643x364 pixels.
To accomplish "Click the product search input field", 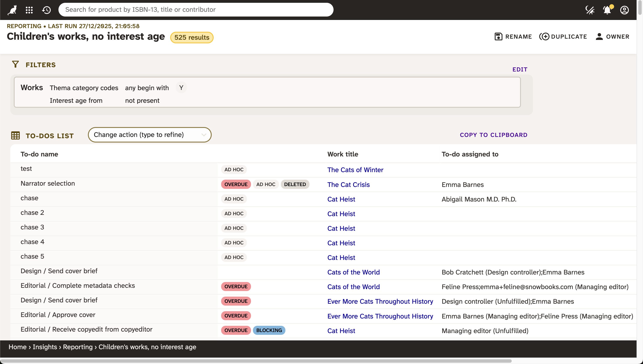I will (196, 9).
